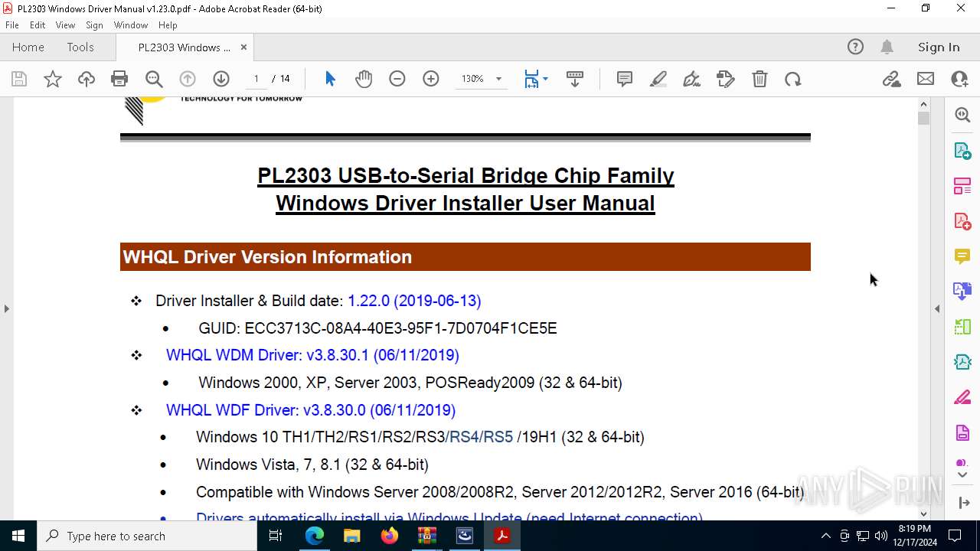Image resolution: width=980 pixels, height=551 pixels.
Task: Close the PL2303 Windows document tab
Action: click(x=243, y=47)
